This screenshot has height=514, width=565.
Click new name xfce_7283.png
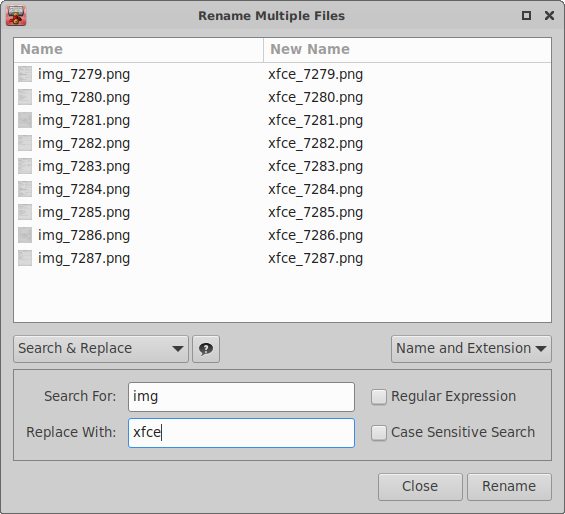315,167
